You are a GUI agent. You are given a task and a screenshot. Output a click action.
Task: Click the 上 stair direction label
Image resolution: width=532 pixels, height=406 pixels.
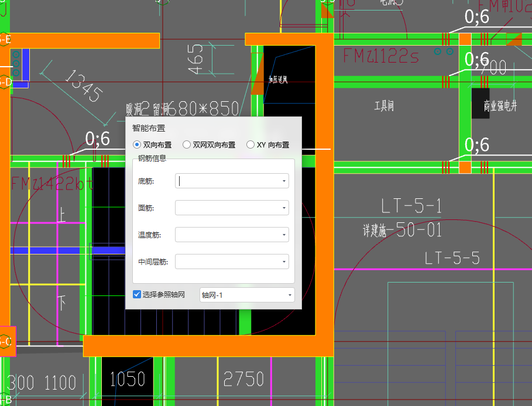point(61,214)
